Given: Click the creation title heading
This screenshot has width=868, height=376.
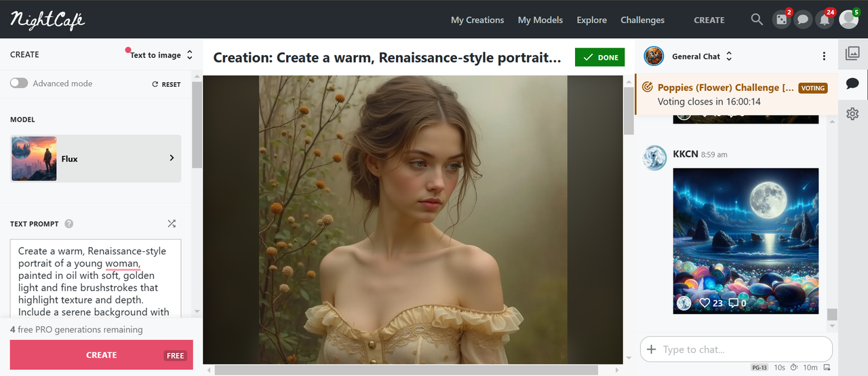Looking at the screenshot, I should coord(387,58).
